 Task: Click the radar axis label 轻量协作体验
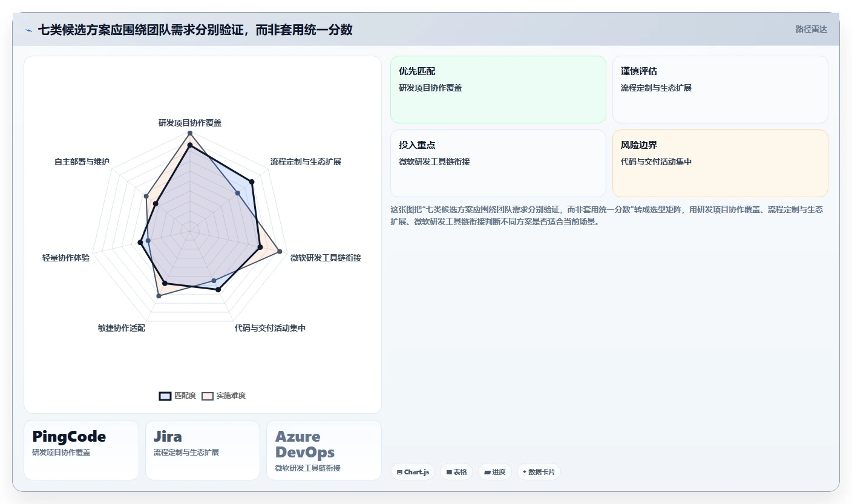click(66, 258)
